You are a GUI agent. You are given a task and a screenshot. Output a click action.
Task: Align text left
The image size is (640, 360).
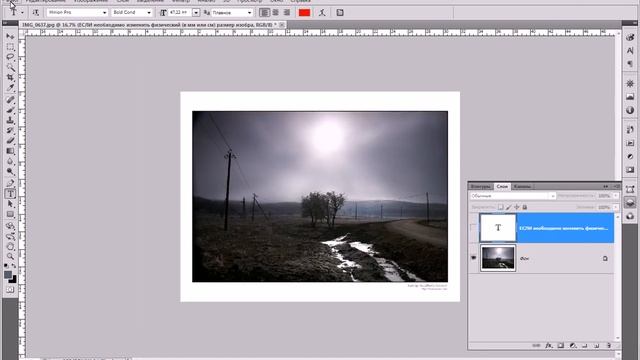tap(264, 13)
